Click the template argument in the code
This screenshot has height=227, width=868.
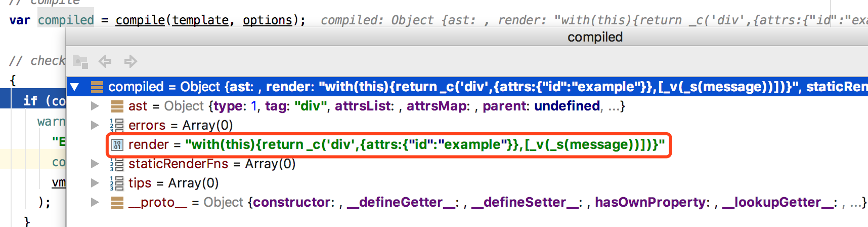click(200, 20)
